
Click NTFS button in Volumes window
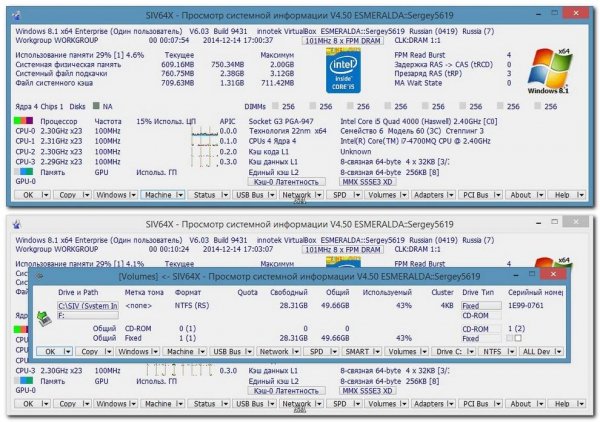point(492,351)
